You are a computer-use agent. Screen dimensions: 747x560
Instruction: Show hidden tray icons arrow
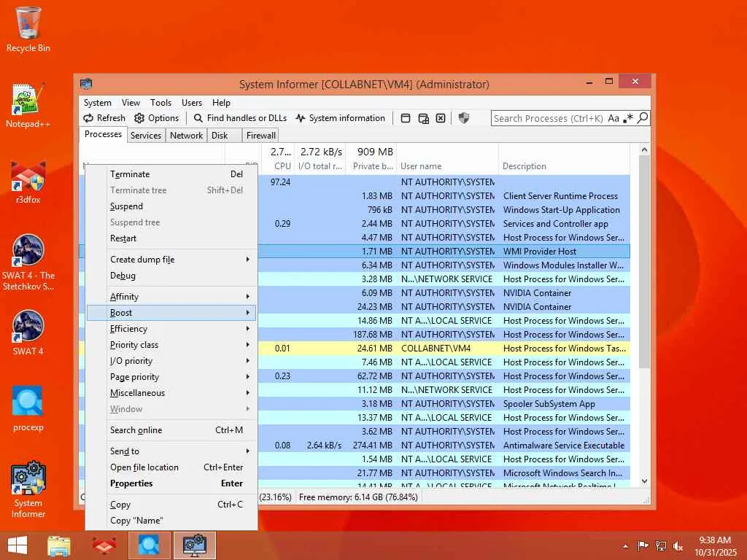tap(625, 545)
